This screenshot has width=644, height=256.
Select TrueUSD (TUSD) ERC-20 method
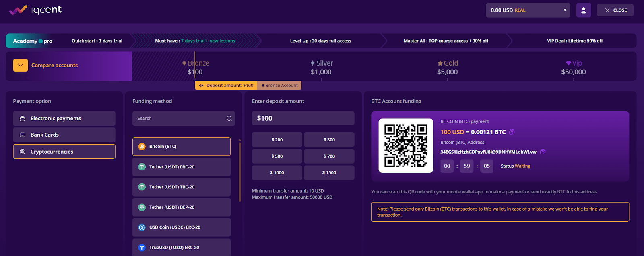click(182, 248)
